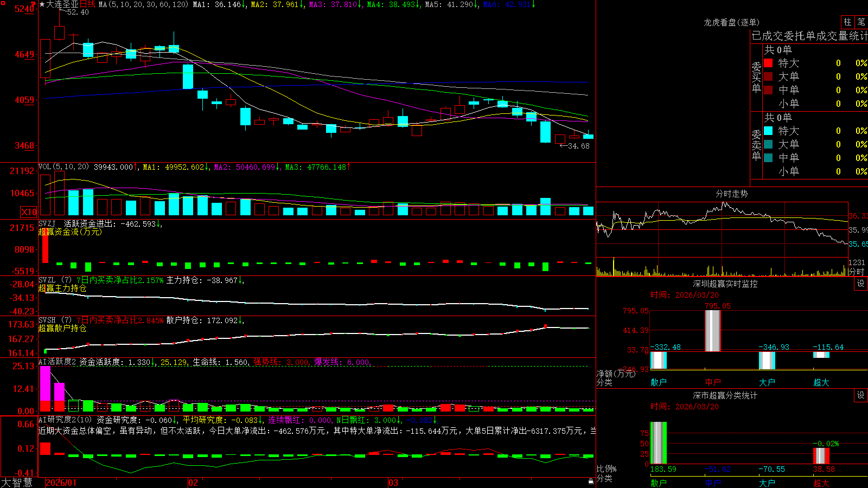Image resolution: width=868 pixels, height=488 pixels.
Task: Click the 大智慧 label at bottom left
Action: pyautogui.click(x=17, y=483)
